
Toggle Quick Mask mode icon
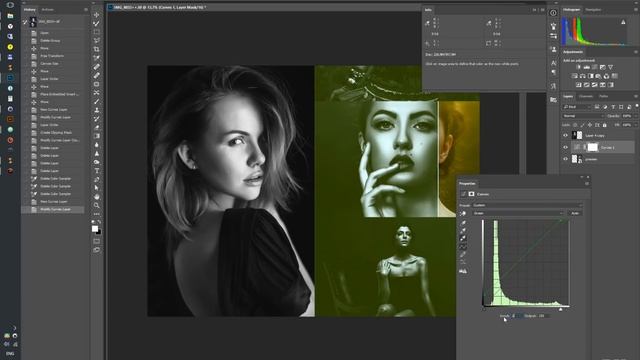(97, 241)
